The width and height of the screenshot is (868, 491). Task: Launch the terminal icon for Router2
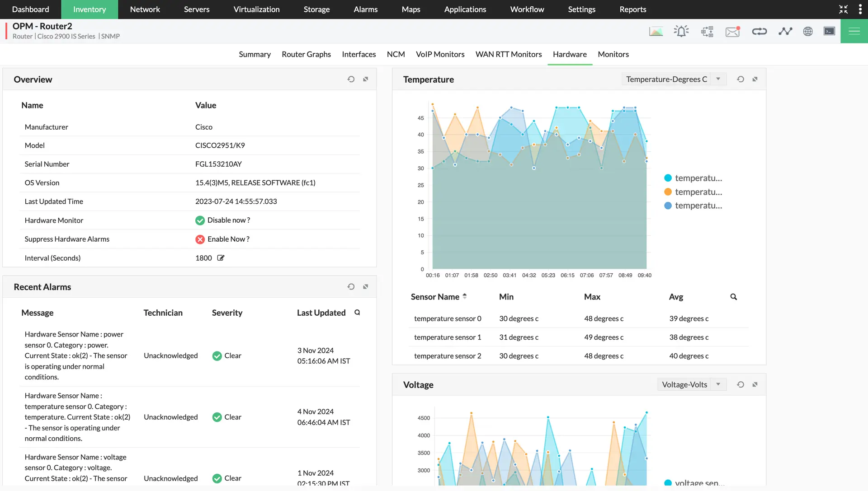coord(829,31)
